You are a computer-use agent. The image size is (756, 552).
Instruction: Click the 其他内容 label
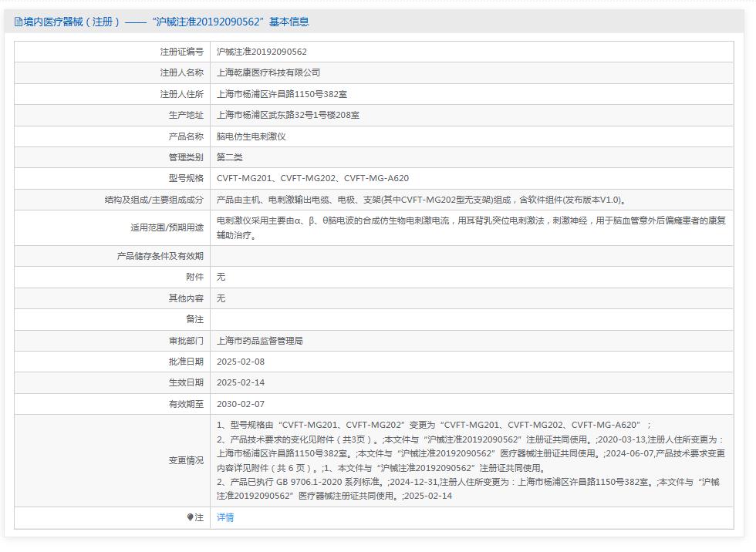pos(186,298)
